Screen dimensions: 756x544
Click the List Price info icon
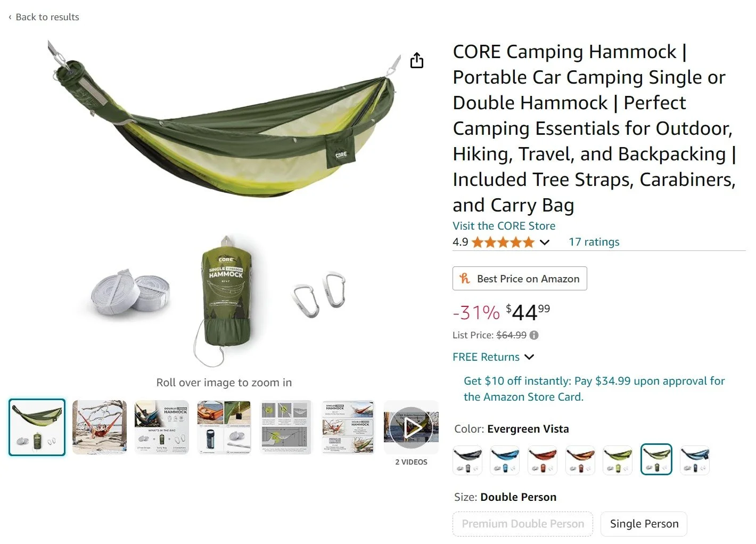534,335
